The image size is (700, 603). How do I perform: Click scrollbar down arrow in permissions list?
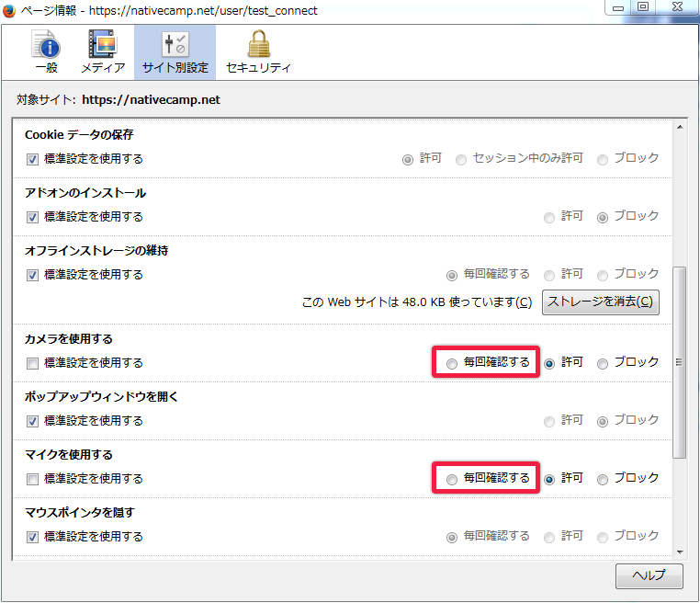[x=680, y=552]
